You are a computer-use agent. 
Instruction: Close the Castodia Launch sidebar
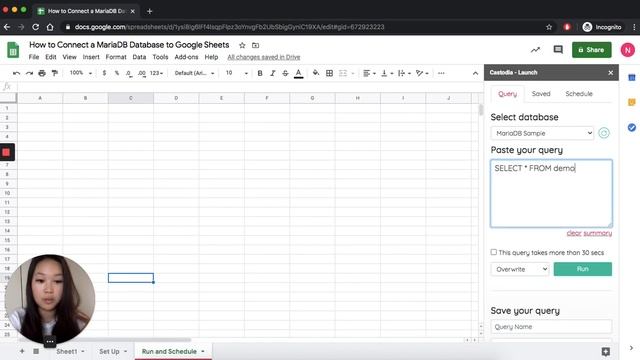[611, 73]
